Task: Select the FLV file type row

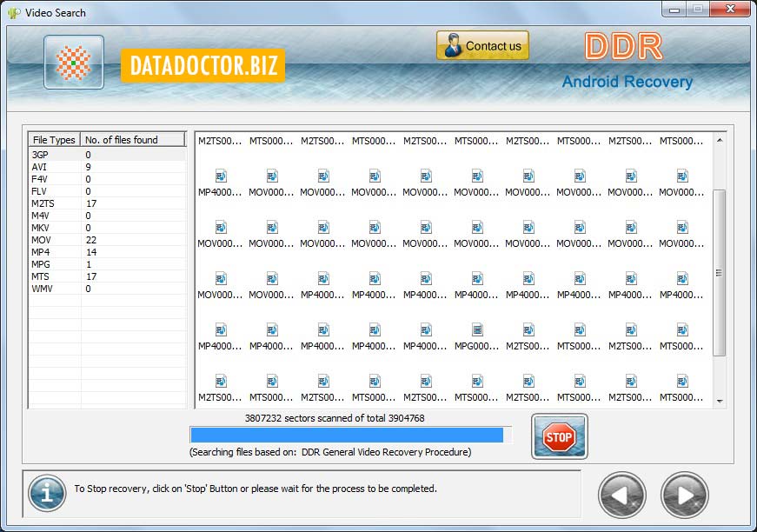Action: [x=107, y=191]
